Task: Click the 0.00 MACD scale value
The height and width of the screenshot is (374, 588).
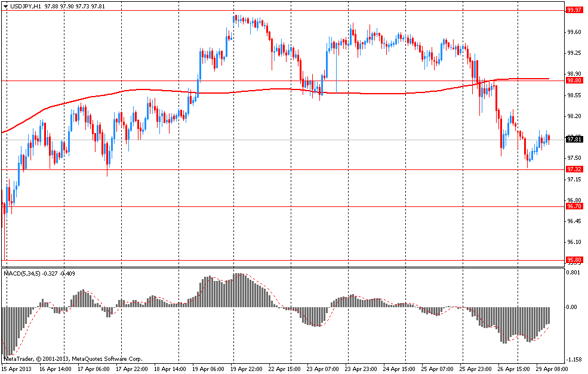Action: click(x=571, y=307)
